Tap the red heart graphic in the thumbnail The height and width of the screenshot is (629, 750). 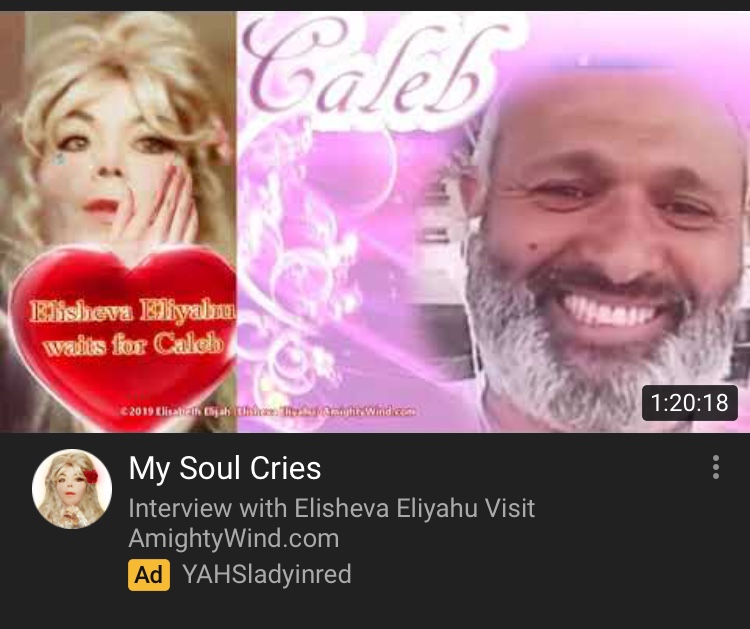click(123, 335)
